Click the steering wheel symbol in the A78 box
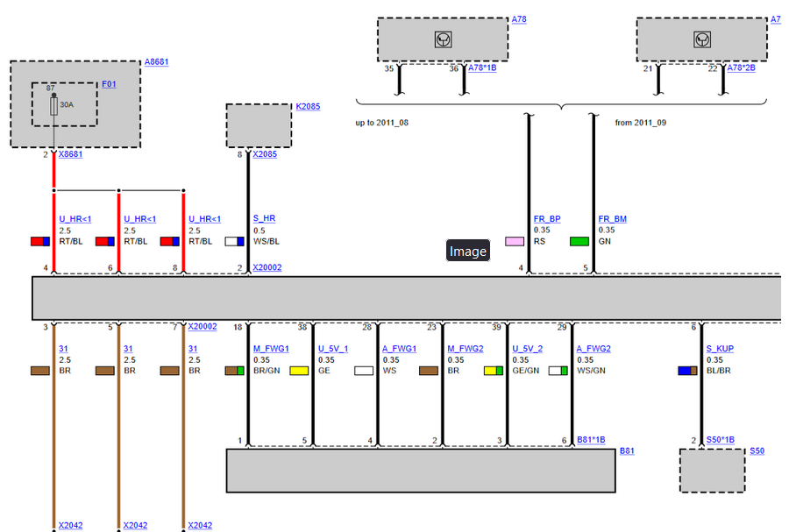Screen dimensions: 789x532 coord(443,39)
